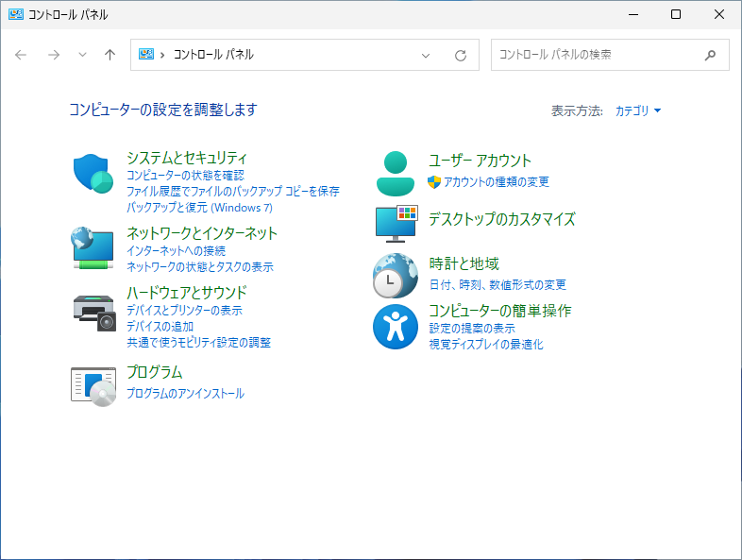This screenshot has width=742, height=560.
Task: Click 視覚ディスプレイの最適化 link
Action: tap(486, 345)
